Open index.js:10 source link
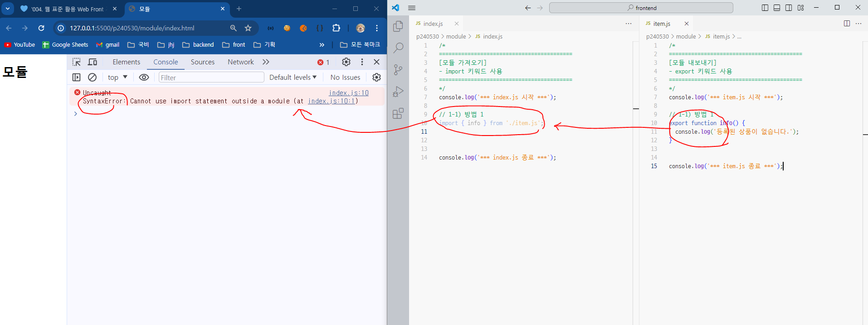The image size is (868, 325). (x=349, y=93)
